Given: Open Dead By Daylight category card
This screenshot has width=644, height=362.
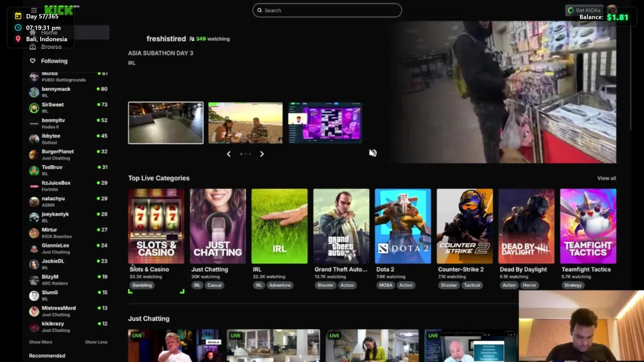Looking at the screenshot, I should (x=526, y=226).
